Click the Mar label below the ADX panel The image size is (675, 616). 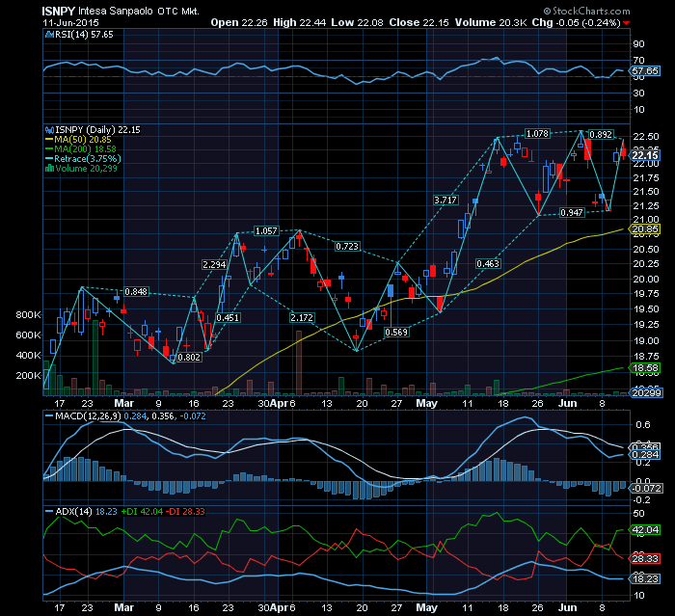(124, 607)
